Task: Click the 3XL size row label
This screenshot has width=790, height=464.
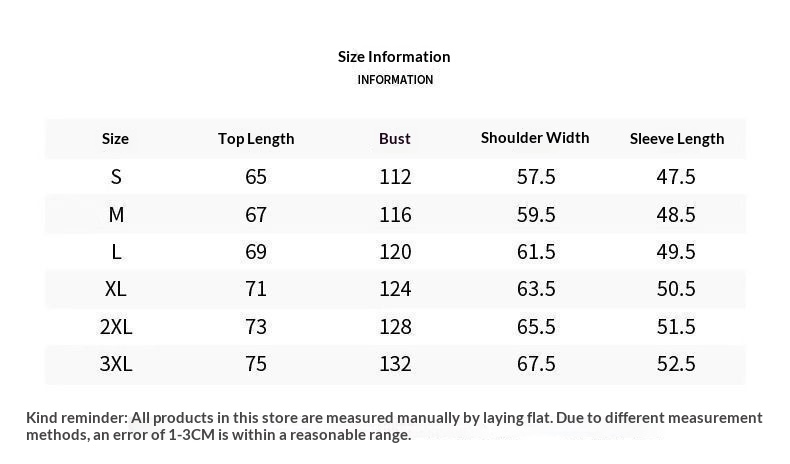Action: [116, 364]
